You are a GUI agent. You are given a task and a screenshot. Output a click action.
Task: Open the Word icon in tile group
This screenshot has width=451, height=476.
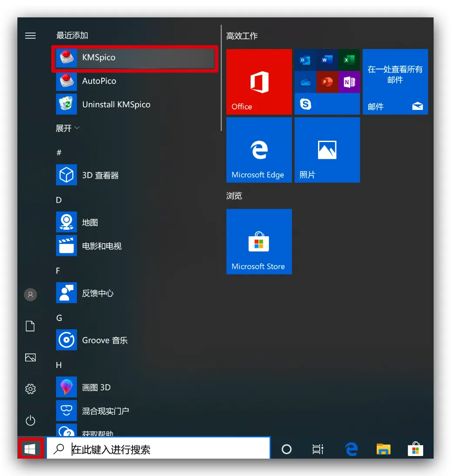click(327, 60)
